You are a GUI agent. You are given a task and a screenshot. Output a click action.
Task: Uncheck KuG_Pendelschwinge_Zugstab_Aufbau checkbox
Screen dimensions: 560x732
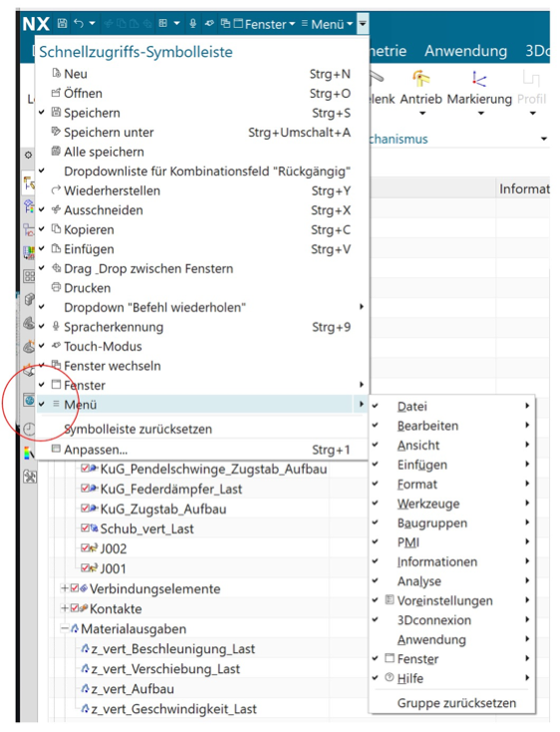(x=86, y=469)
